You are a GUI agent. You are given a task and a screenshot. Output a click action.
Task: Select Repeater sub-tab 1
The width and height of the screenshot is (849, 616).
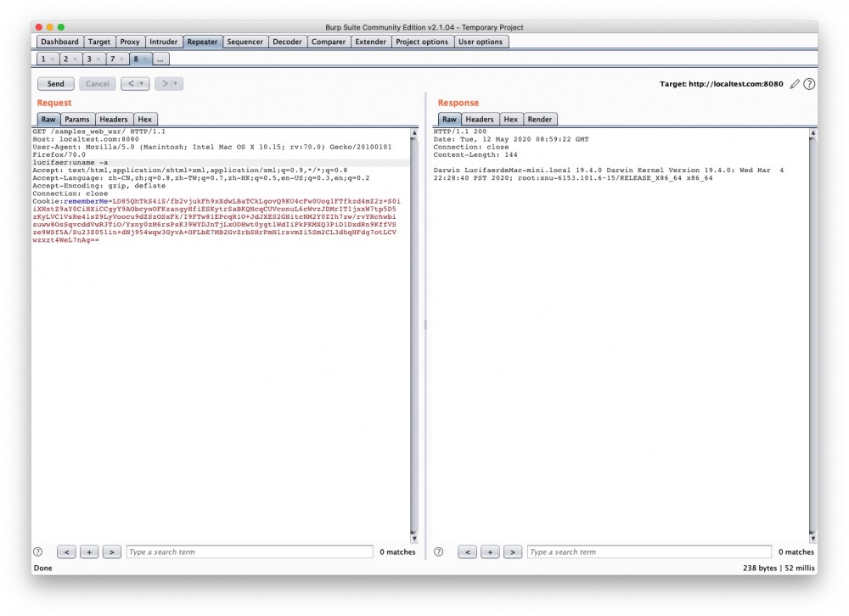point(44,59)
